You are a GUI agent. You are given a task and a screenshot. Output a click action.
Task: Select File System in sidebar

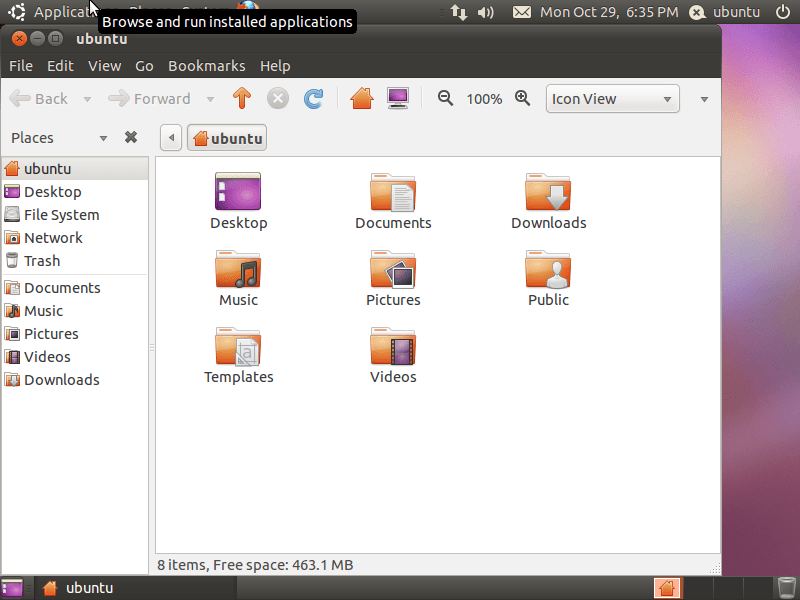[x=75, y=215]
